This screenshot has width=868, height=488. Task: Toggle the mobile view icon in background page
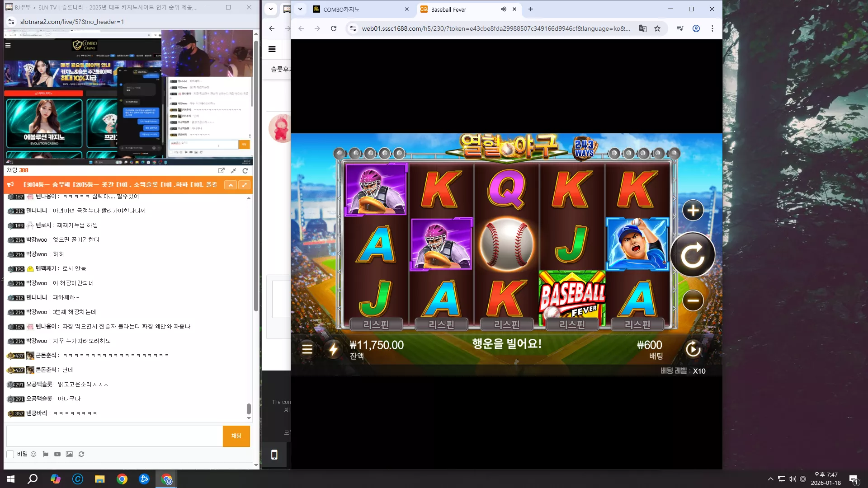pos(274,455)
